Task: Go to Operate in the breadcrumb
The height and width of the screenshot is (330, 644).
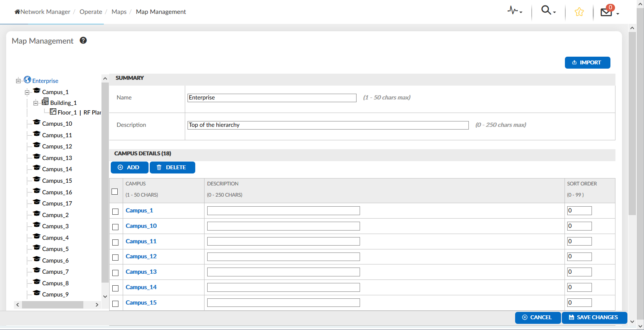Action: 91,12
